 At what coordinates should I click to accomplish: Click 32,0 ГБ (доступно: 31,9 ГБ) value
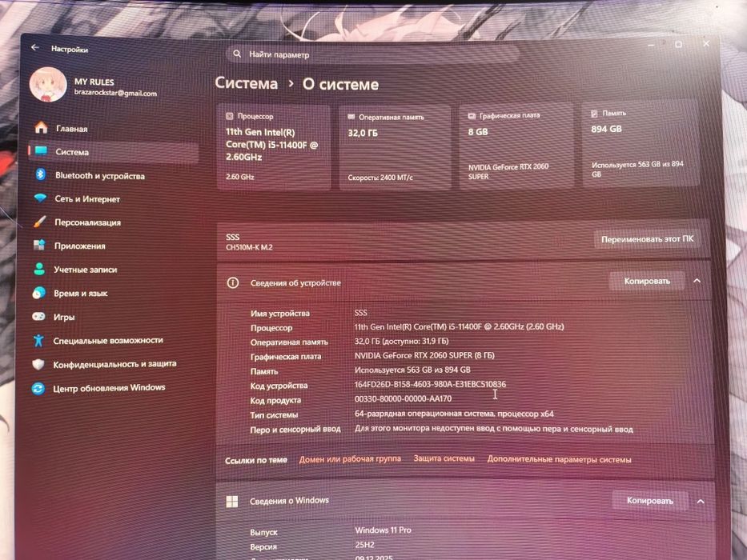coord(402,341)
